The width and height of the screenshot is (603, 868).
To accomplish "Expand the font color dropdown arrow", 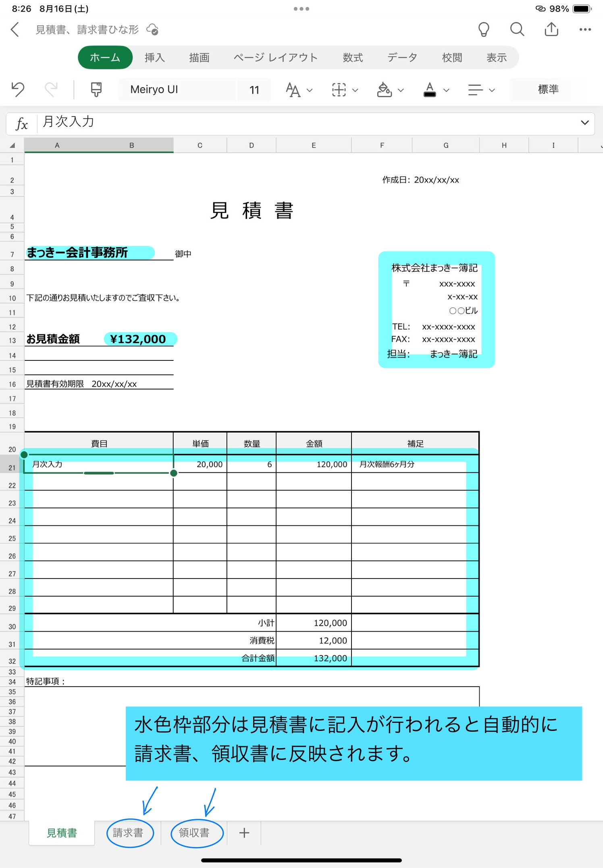I will pos(446,90).
